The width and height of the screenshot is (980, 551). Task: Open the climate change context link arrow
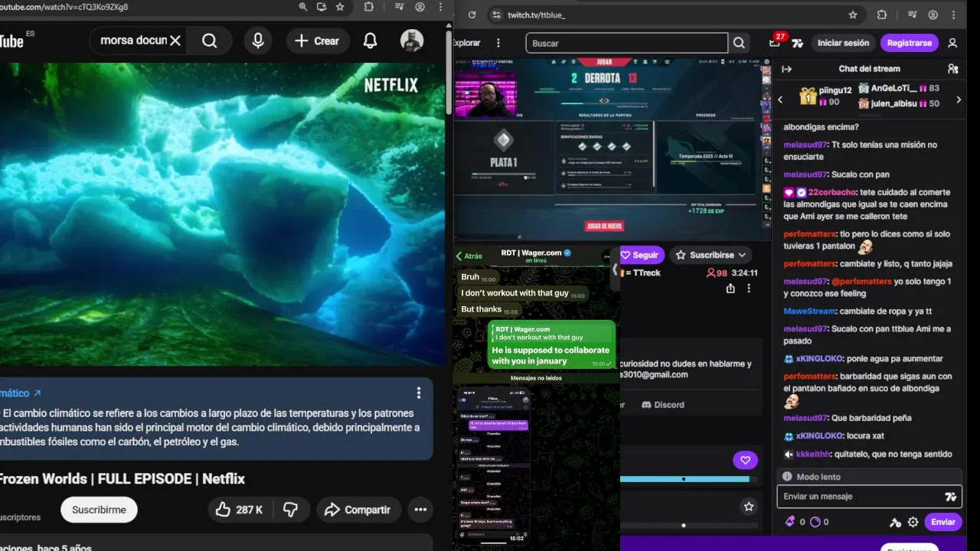(x=37, y=393)
